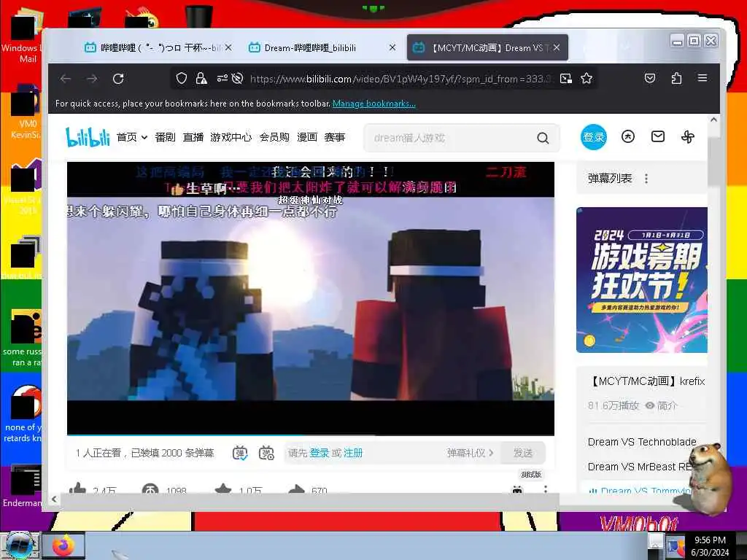Open the 漫画 menu item
This screenshot has height=560, width=747.
[x=307, y=137]
